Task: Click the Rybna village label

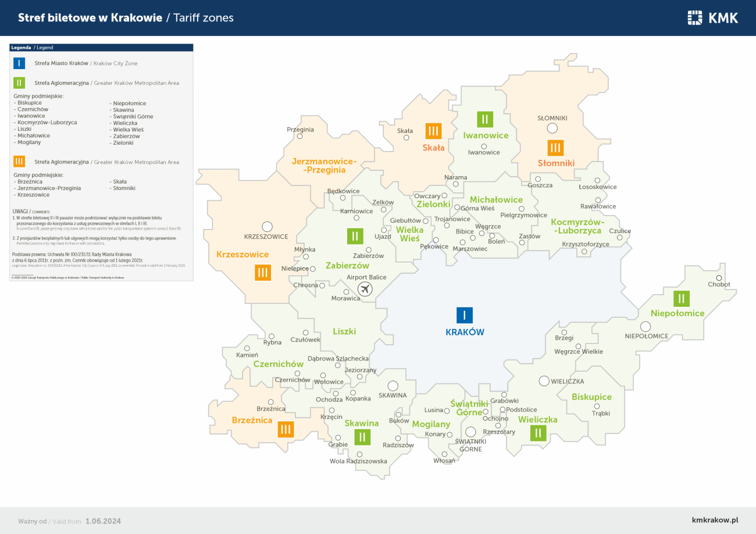Action: (x=272, y=343)
